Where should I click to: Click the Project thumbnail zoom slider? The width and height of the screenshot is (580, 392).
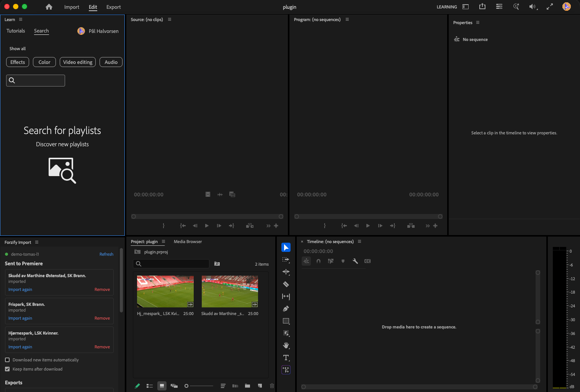(199, 386)
